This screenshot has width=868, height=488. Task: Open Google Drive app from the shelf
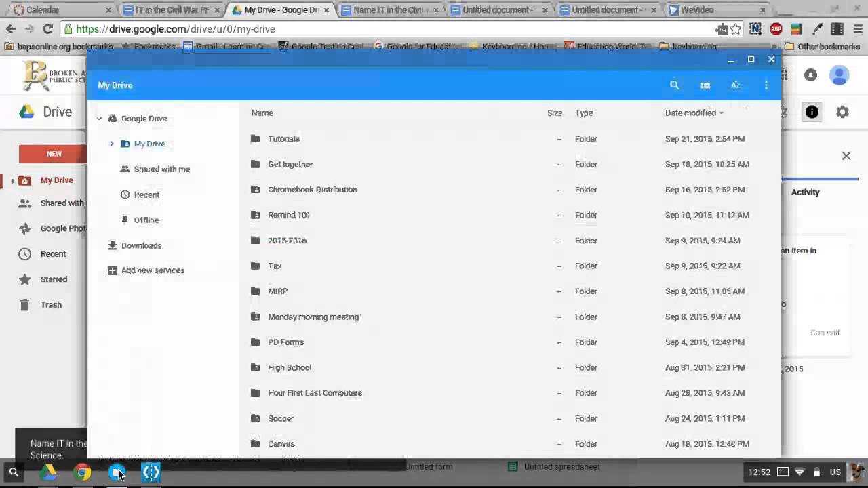click(x=47, y=472)
